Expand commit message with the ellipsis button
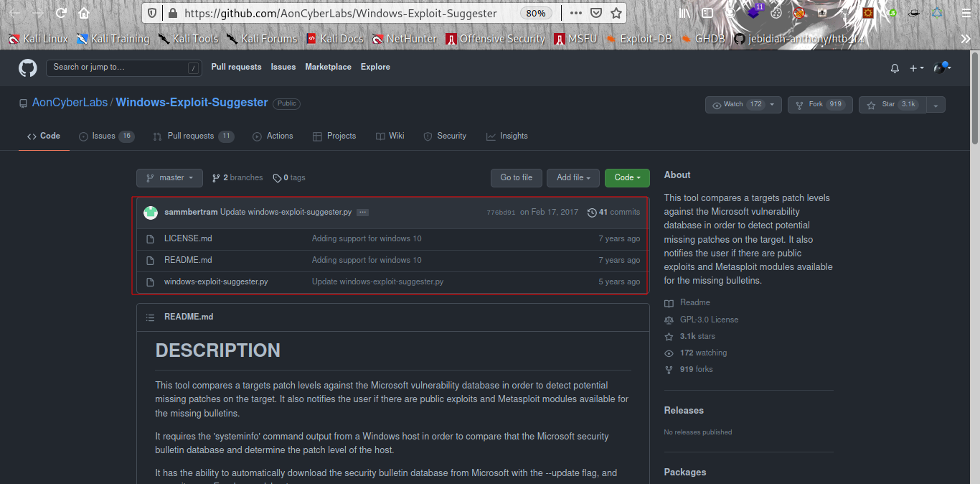Image resolution: width=980 pixels, height=484 pixels. [362, 212]
